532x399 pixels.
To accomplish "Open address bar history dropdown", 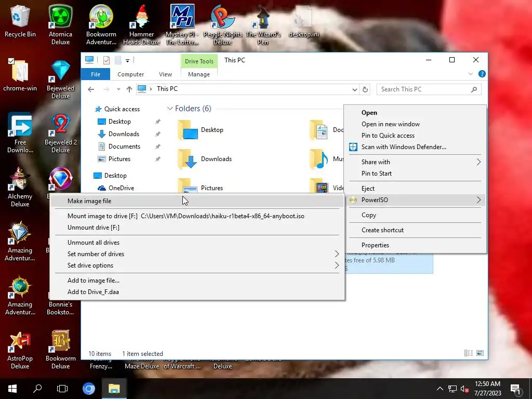I will (x=354, y=89).
